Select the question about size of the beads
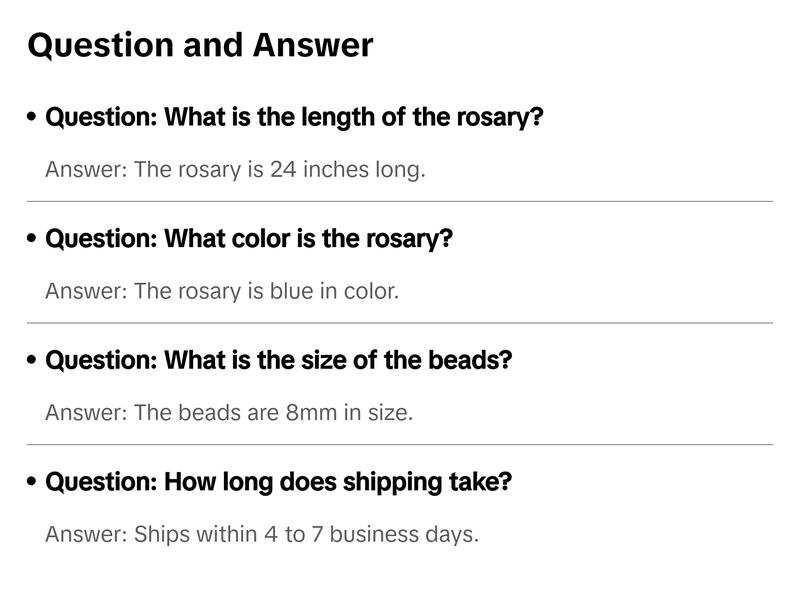Viewport: 800px width, 598px height. [x=278, y=360]
